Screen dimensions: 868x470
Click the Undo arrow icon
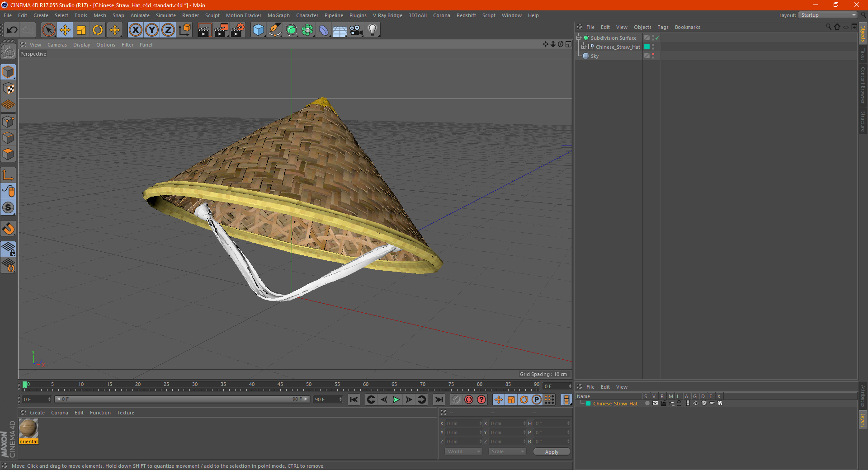tap(12, 30)
